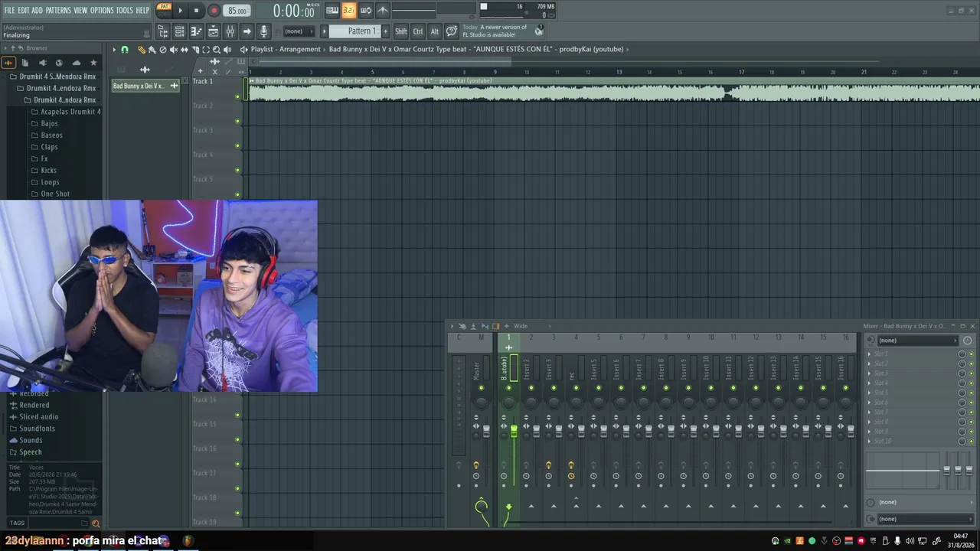This screenshot has width=980, height=551.
Task: Select the zoom magnifier tool in playlist
Action: point(217,50)
